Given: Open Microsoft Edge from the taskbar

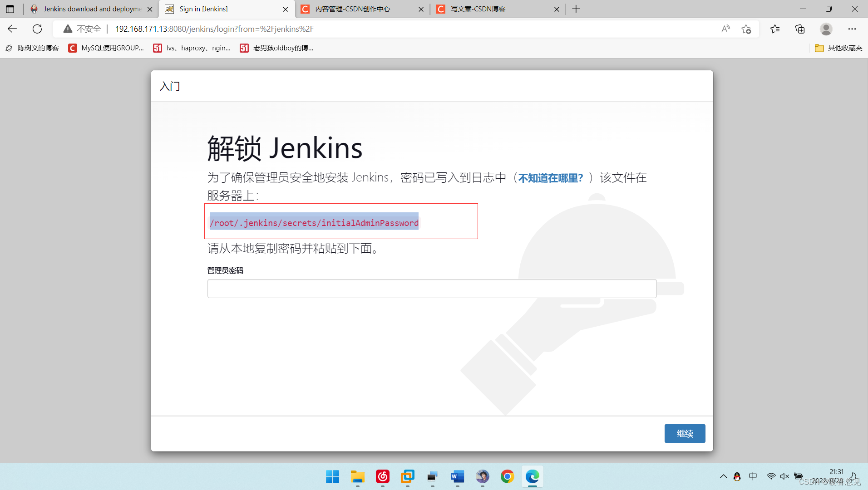Looking at the screenshot, I should [532, 476].
